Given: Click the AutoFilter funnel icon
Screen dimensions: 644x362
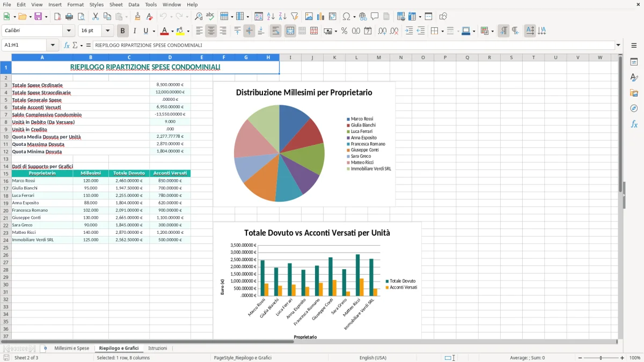Looking at the screenshot, I should [x=294, y=17].
